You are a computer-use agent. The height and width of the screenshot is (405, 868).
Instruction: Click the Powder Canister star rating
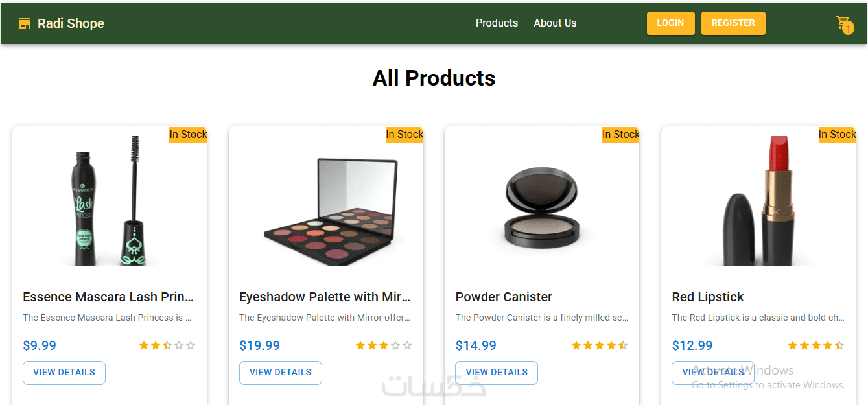pyautogui.click(x=600, y=345)
